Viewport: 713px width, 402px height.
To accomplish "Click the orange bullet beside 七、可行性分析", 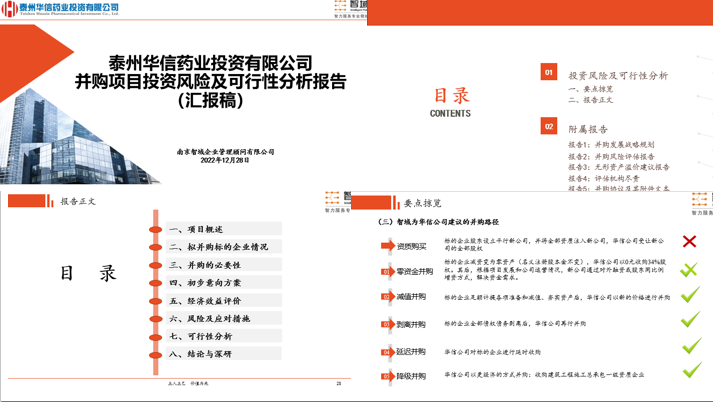I will (x=156, y=337).
